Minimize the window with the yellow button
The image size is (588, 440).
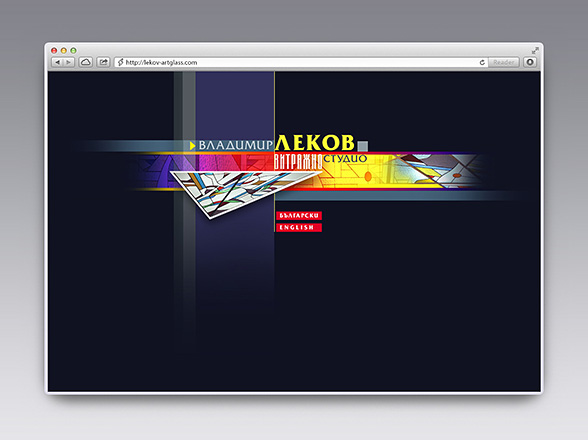(64, 50)
